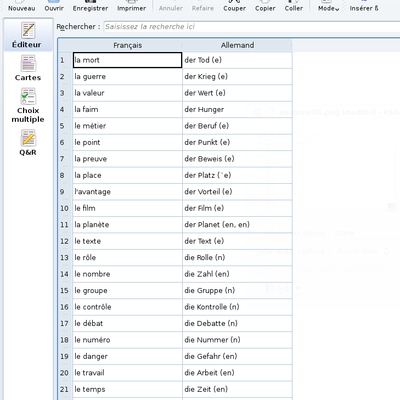Select cell 'le texte'
Screen dimensions: 400x400
tap(127, 241)
